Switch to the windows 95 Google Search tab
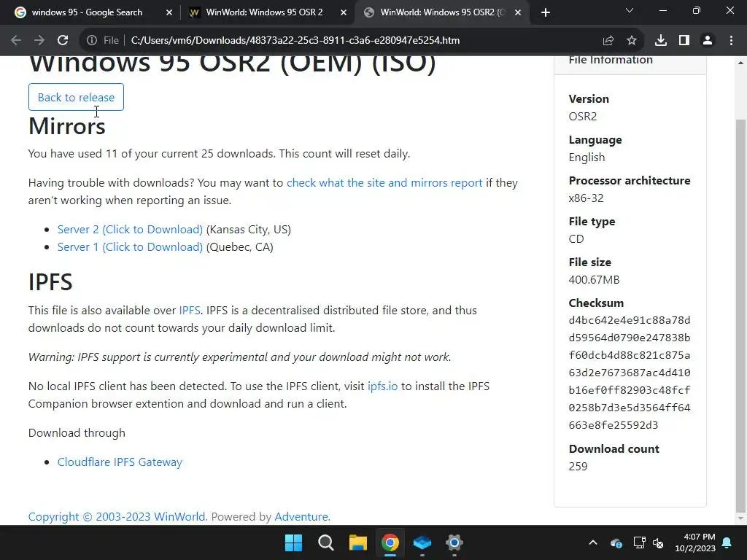 point(87,12)
